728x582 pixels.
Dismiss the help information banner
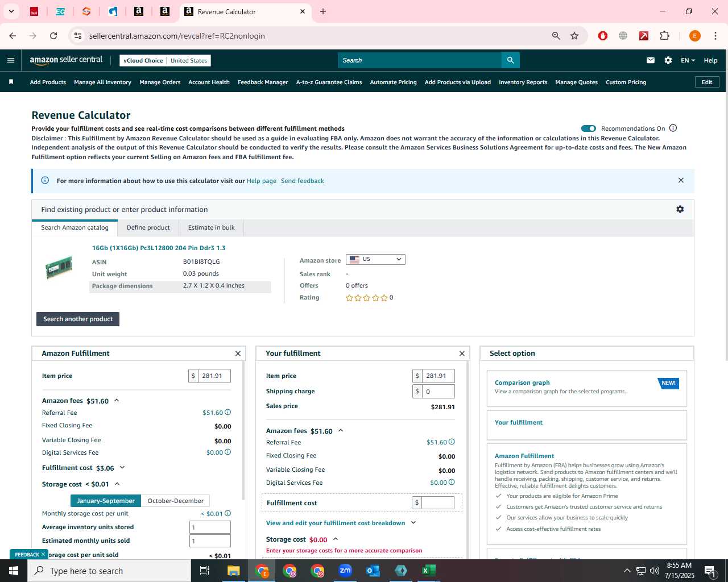click(681, 180)
